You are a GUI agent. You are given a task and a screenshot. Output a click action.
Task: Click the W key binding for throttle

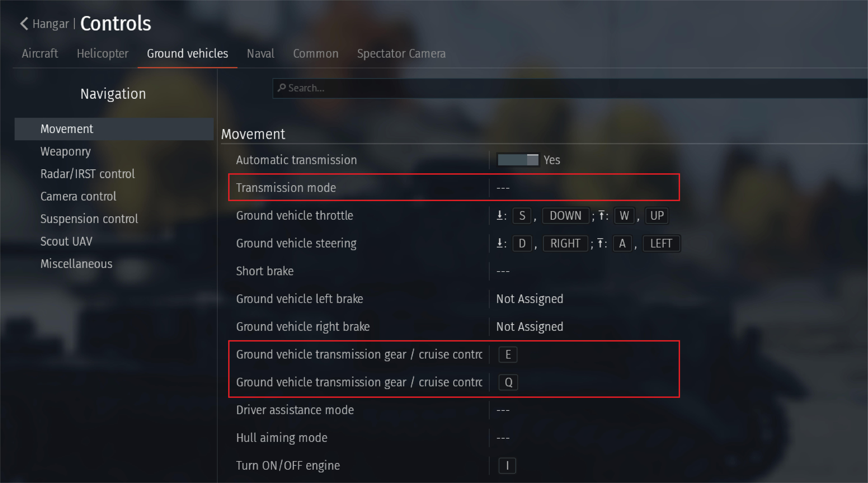coord(624,216)
